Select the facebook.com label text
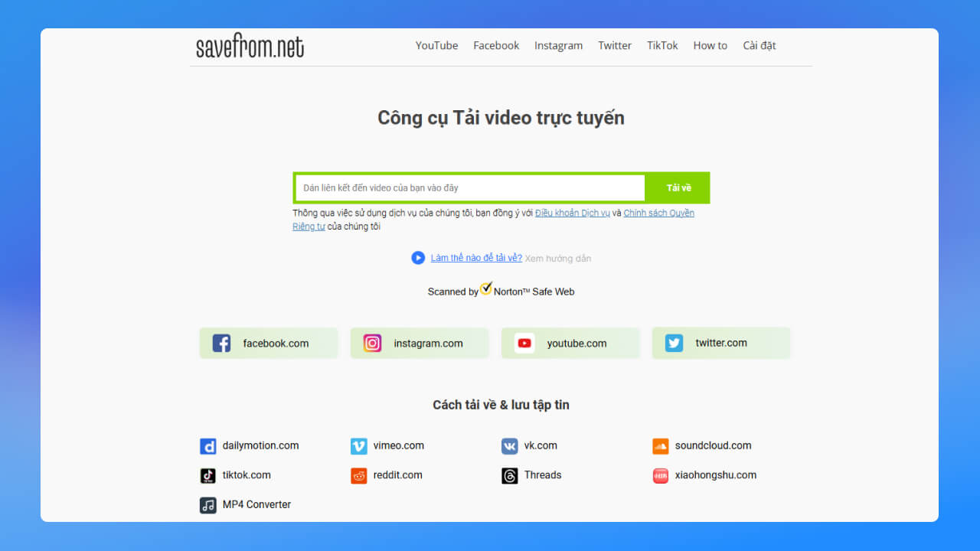980x551 pixels. coord(276,344)
